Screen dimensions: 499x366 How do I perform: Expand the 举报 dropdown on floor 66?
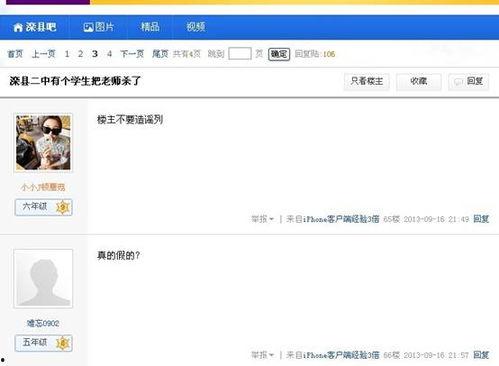click(x=262, y=355)
